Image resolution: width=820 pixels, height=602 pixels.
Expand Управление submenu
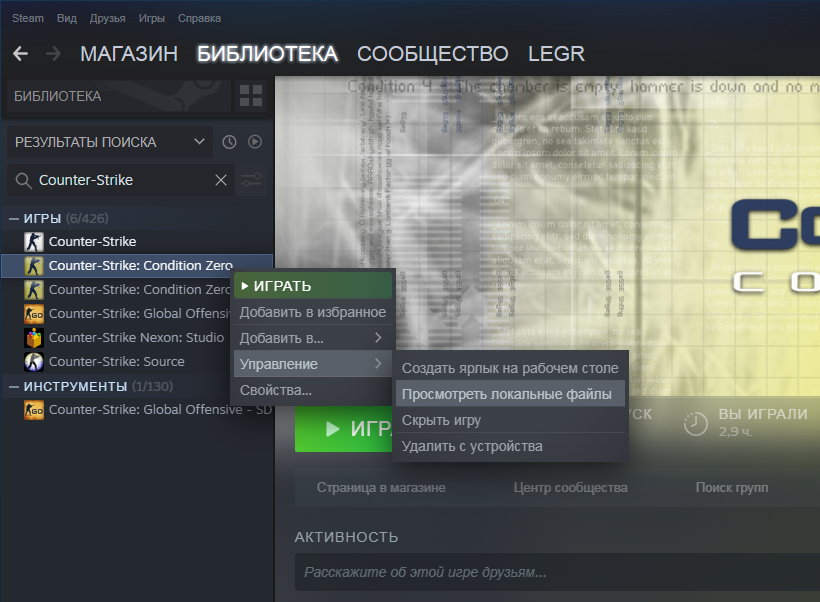(x=313, y=364)
